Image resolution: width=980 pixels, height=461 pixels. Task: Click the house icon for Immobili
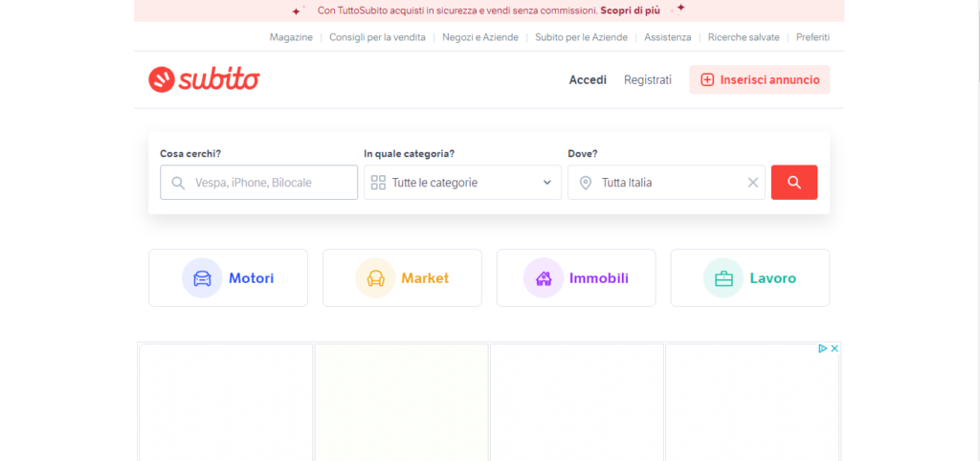[544, 278]
